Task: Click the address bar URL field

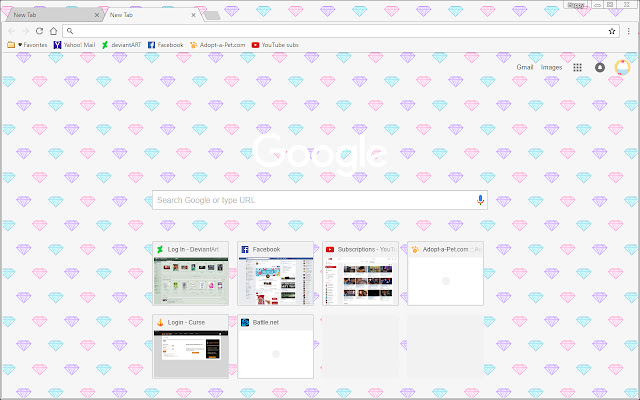Action: 341,31
